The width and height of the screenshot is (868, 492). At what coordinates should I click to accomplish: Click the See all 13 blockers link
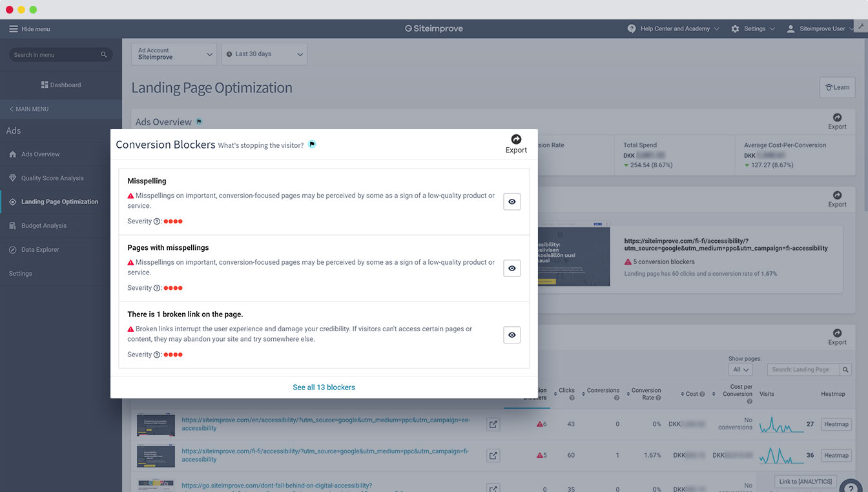(324, 387)
